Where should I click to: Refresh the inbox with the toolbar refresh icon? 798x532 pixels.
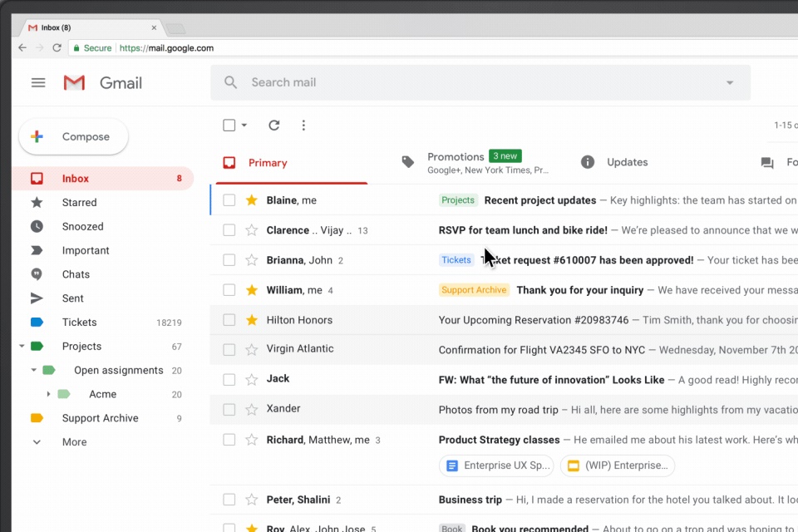[x=273, y=126]
